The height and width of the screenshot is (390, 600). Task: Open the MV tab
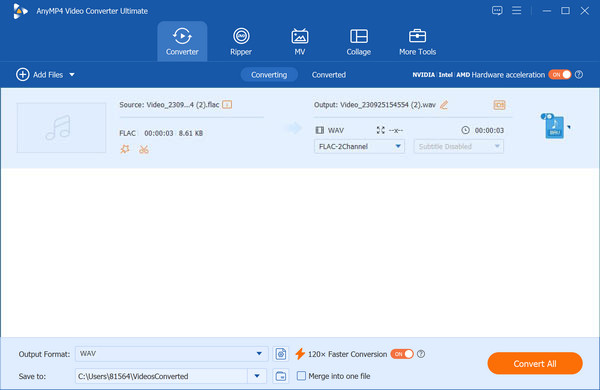coord(300,41)
